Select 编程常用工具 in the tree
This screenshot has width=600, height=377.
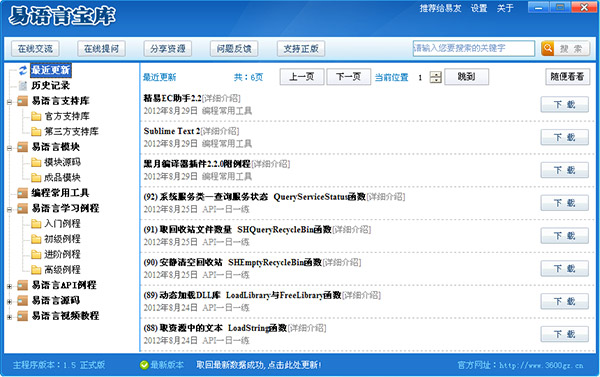[60, 193]
